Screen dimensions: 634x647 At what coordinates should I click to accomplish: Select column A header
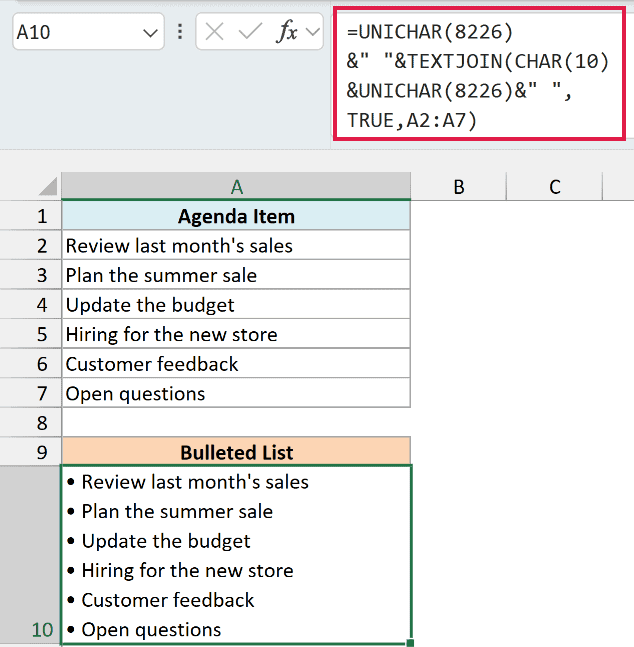pos(236,187)
